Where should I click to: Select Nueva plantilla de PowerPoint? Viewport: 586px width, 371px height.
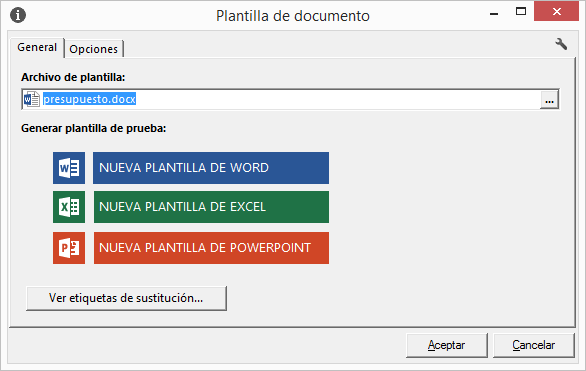(211, 248)
